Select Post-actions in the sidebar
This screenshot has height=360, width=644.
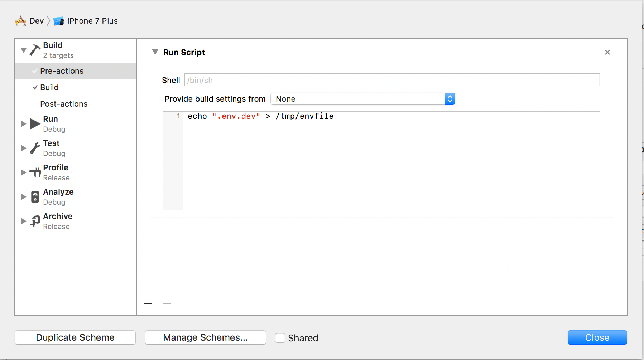63,104
